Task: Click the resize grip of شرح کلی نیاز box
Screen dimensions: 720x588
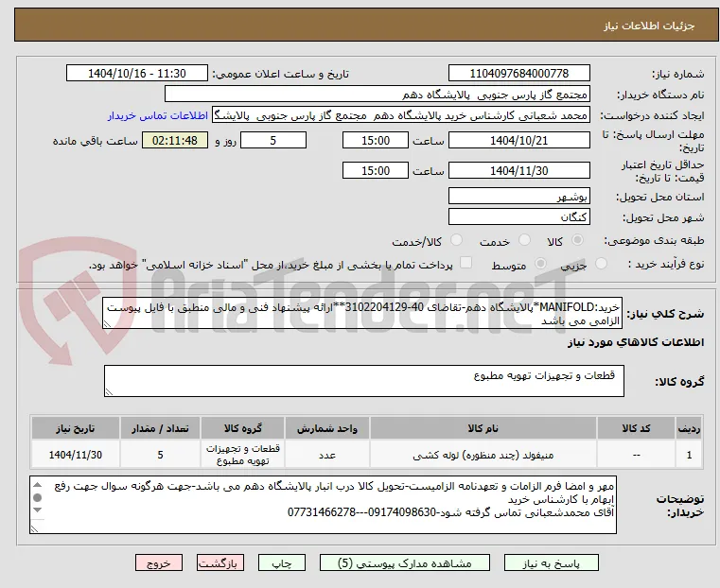Action: (x=107, y=324)
